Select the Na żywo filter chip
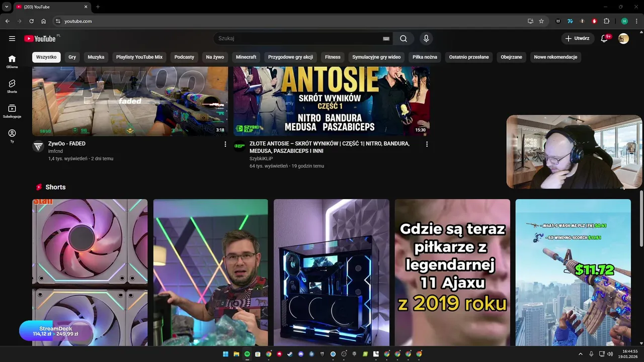The image size is (644, 362). coord(215,57)
